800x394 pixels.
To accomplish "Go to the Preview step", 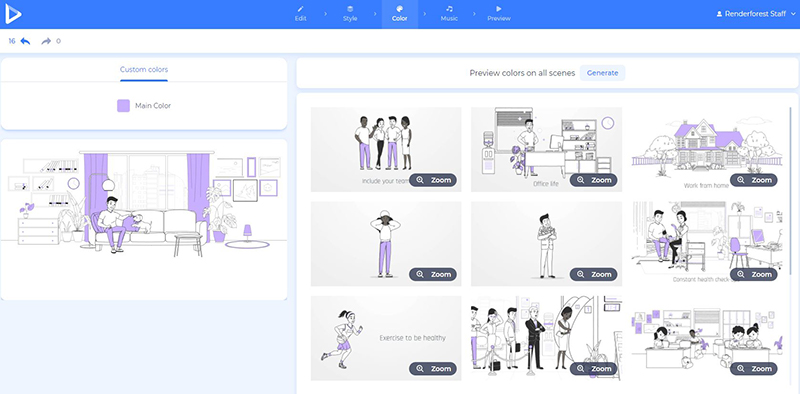I will coord(498,14).
